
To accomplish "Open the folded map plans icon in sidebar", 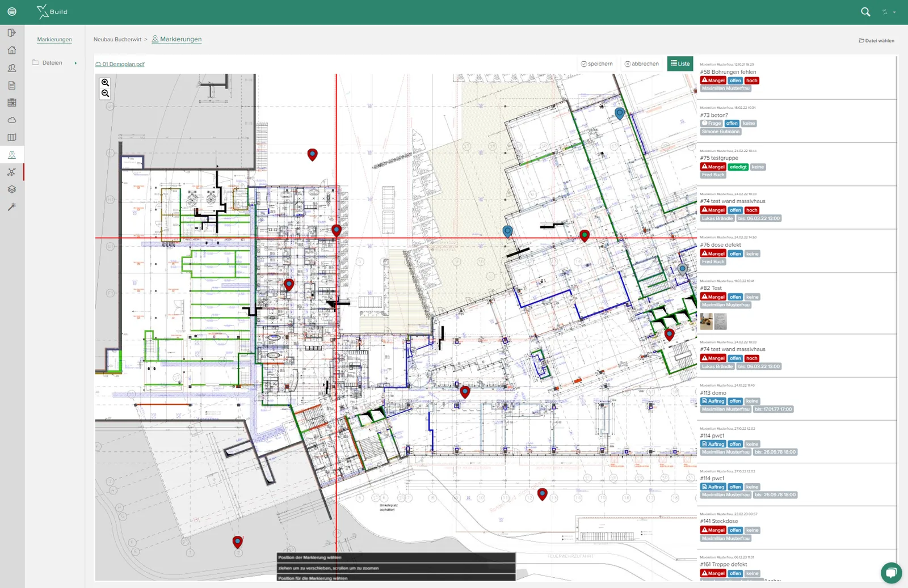I will [12, 137].
